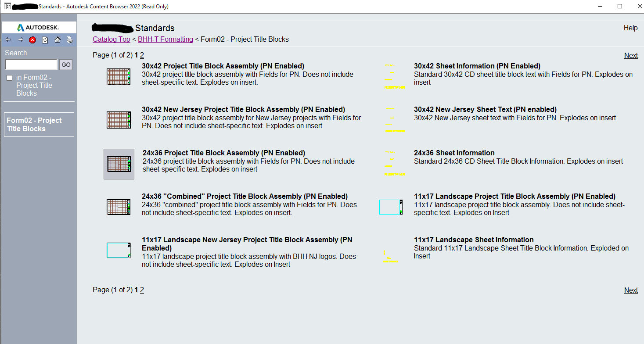
Task: Go to Catalog Top breadcrumb link
Action: (111, 39)
